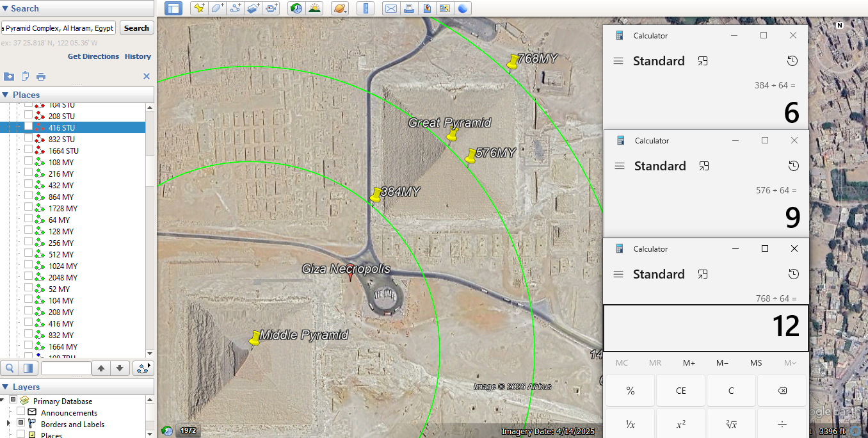Collapse the Places panel header
Image resolution: width=868 pixels, height=438 pixels.
coord(77,95)
